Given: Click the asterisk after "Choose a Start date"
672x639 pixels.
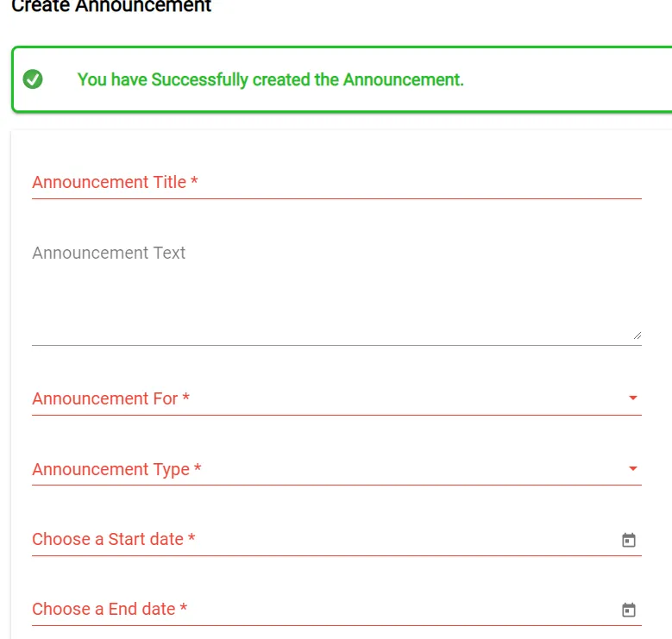Looking at the screenshot, I should [192, 539].
